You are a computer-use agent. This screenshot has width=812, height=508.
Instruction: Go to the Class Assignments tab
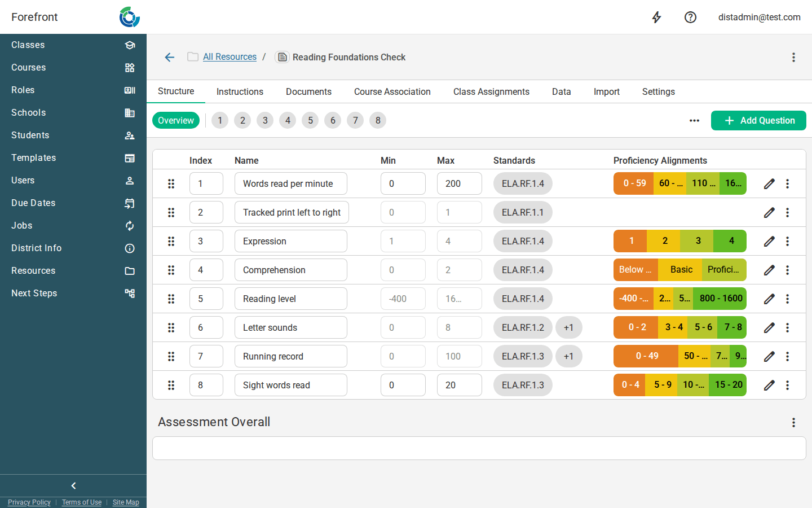pyautogui.click(x=491, y=91)
